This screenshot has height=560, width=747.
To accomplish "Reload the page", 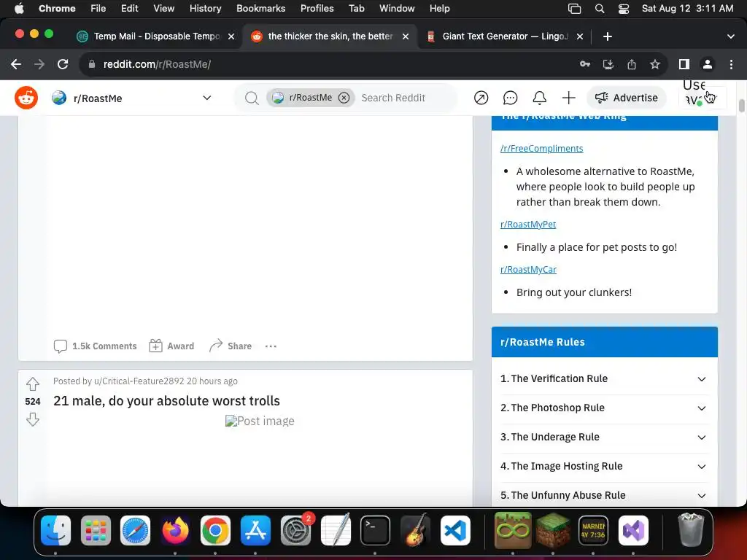I will point(63,64).
